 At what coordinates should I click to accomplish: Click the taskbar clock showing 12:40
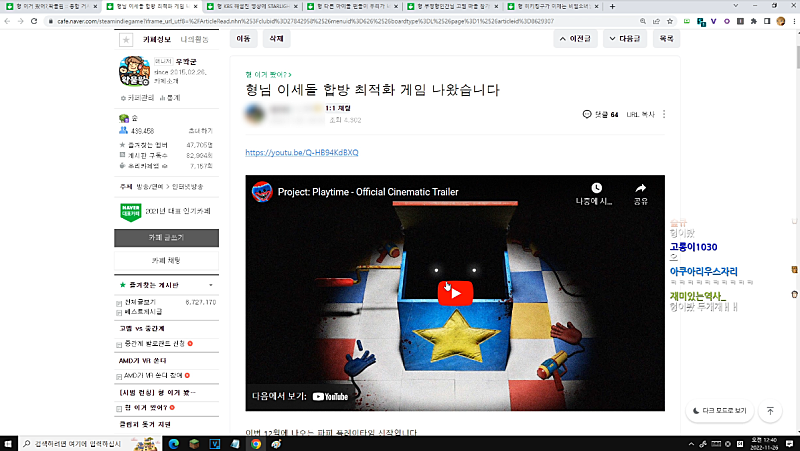pos(764,443)
